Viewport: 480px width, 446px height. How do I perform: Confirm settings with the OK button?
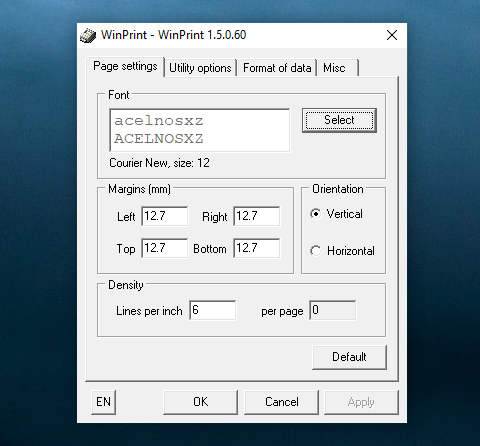pos(201,402)
